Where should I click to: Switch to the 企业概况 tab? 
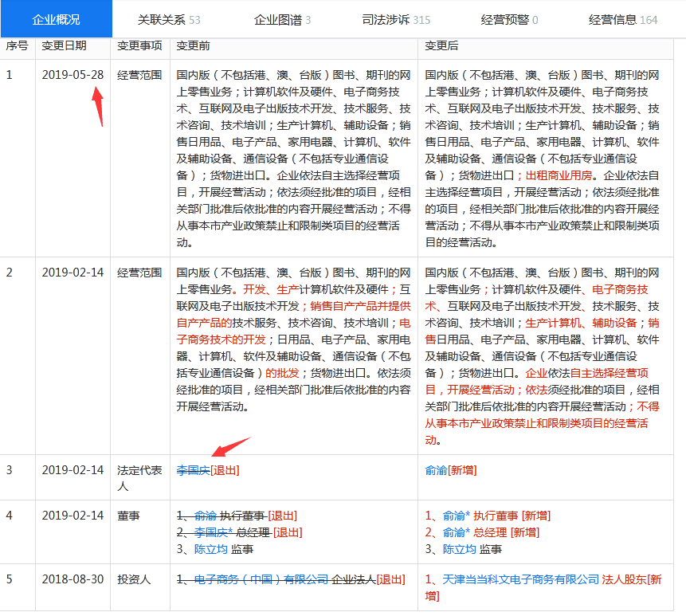coord(56,18)
